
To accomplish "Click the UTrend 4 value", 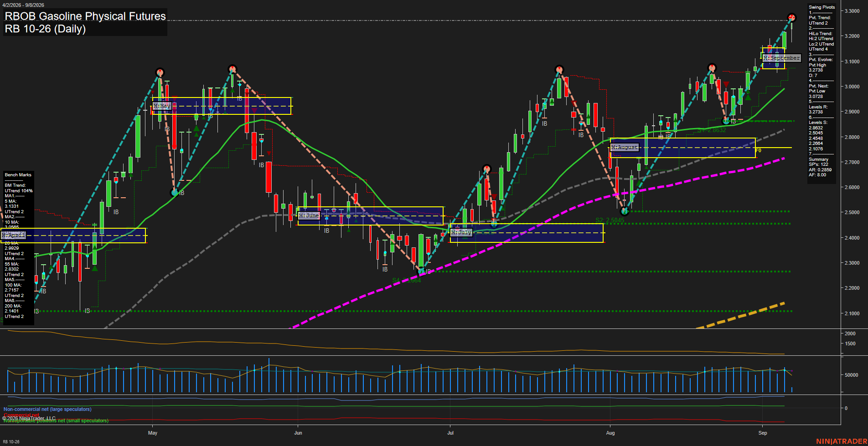I will tap(818, 49).
